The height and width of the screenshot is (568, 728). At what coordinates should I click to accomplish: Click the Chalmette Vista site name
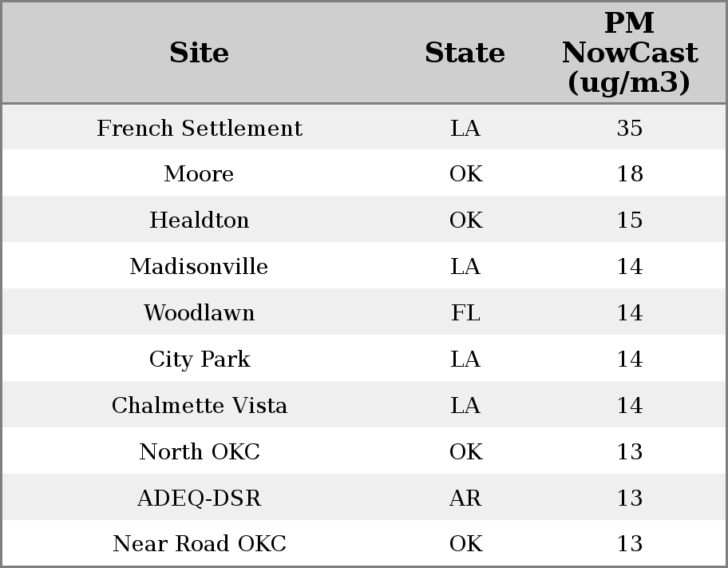coord(199,406)
